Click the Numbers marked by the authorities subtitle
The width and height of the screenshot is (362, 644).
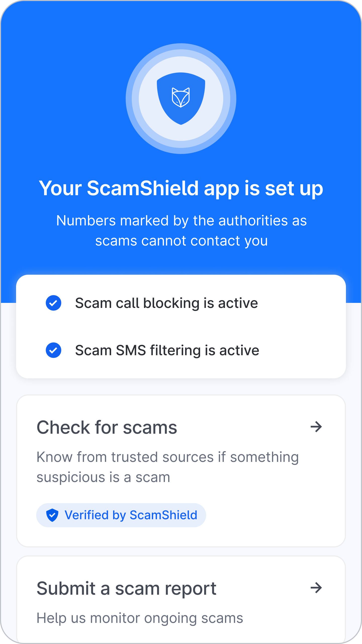182,231
